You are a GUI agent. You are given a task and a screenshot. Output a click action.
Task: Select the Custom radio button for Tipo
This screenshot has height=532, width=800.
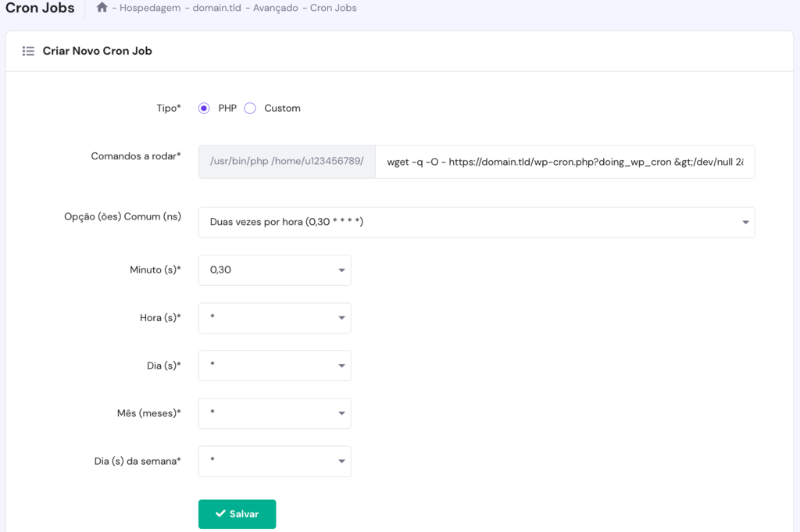tap(250, 108)
